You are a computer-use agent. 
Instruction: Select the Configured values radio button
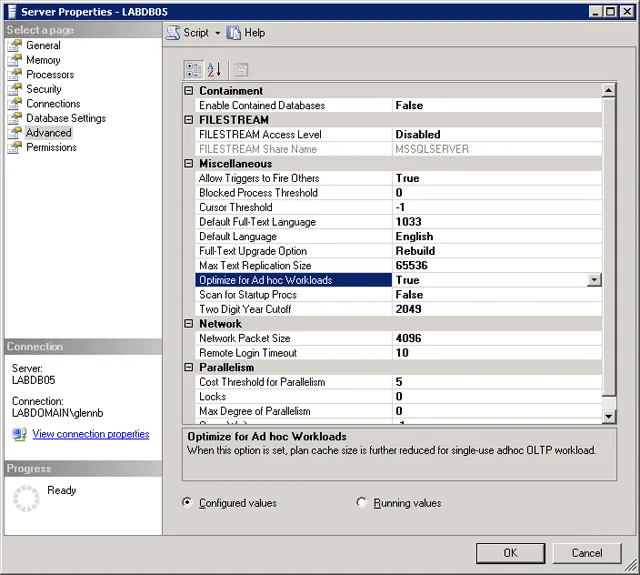pyautogui.click(x=188, y=503)
